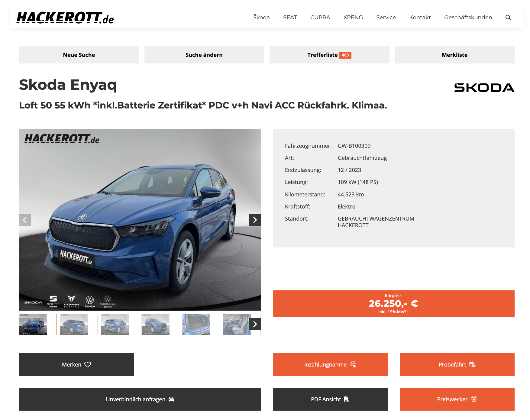Show next car photo with right arrow

[255, 220]
